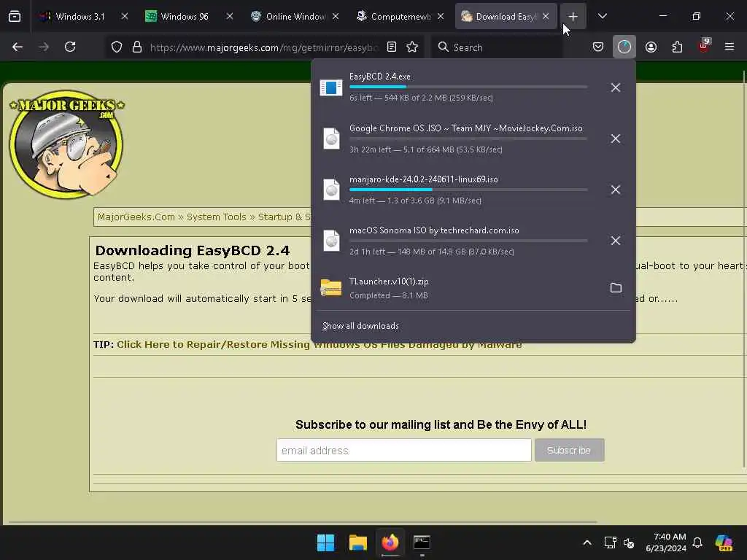Close the Download EasyBCD tab

click(x=546, y=16)
